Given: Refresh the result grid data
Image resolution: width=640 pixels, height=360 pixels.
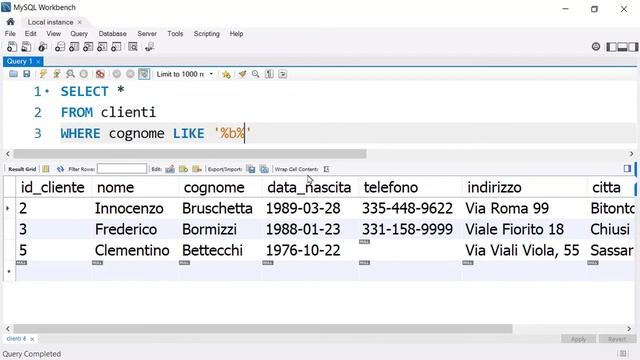Looking at the screenshot, I should point(60,169).
